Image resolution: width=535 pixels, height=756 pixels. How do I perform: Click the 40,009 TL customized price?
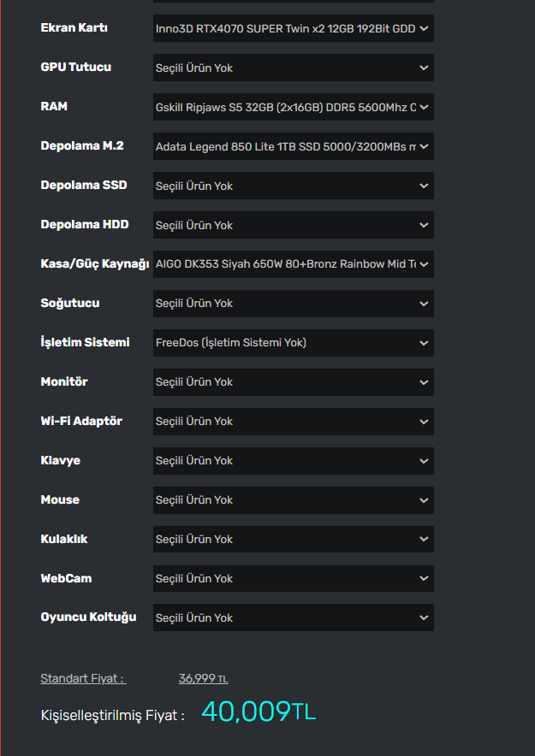click(x=259, y=712)
